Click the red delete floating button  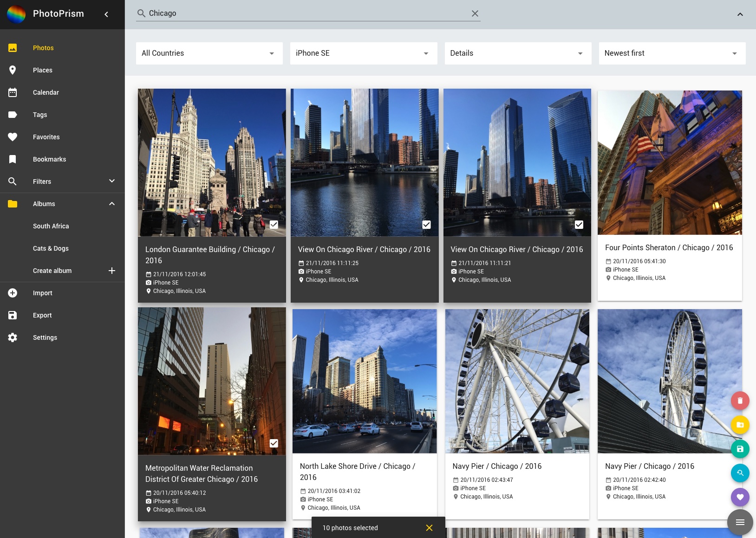click(x=740, y=401)
